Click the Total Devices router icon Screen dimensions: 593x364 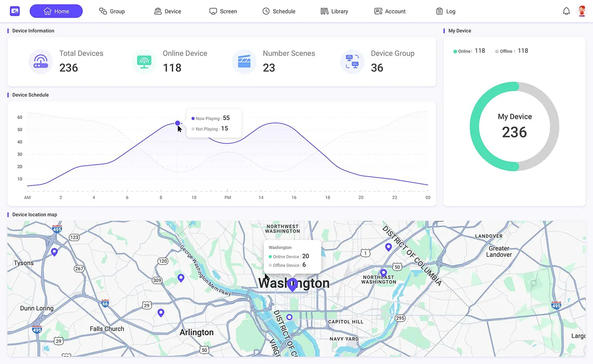[x=40, y=62]
